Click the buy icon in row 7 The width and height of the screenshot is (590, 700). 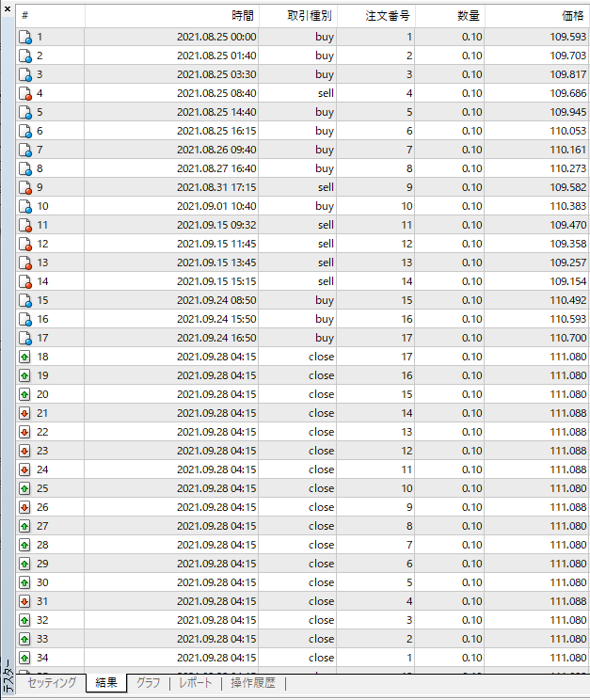[x=25, y=150]
